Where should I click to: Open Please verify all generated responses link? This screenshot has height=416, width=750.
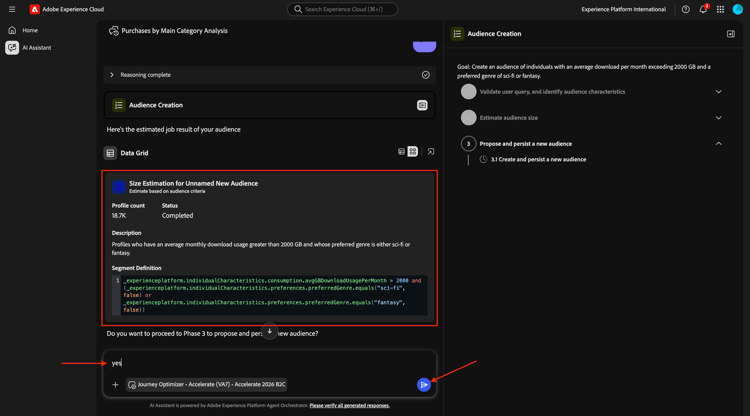pyautogui.click(x=349, y=405)
